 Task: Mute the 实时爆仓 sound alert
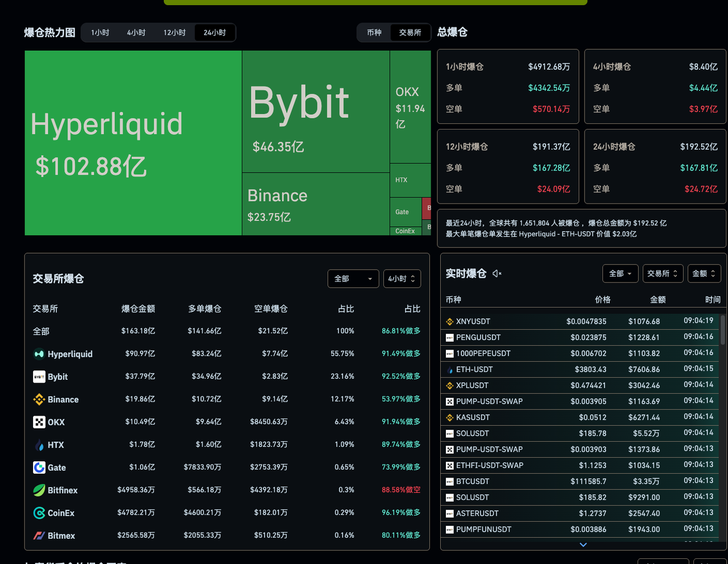pos(497,273)
